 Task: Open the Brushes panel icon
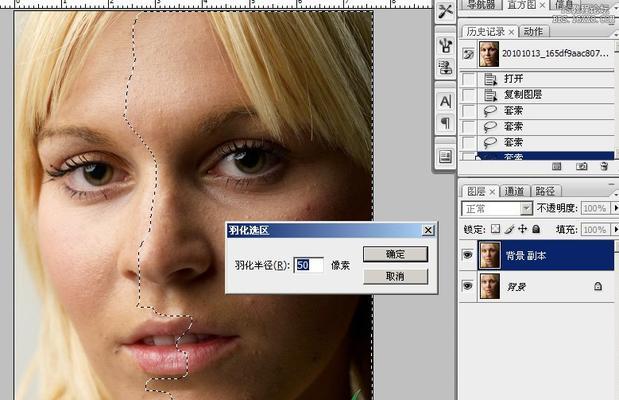(x=446, y=45)
